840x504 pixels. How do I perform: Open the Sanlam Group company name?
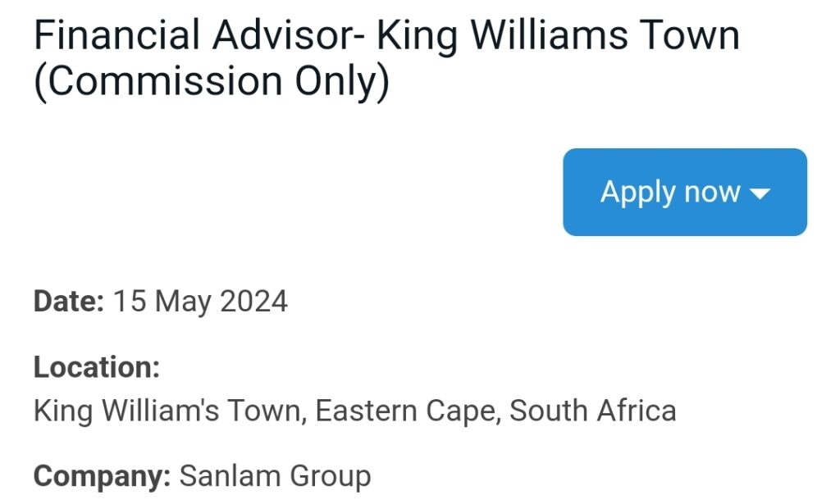[275, 476]
